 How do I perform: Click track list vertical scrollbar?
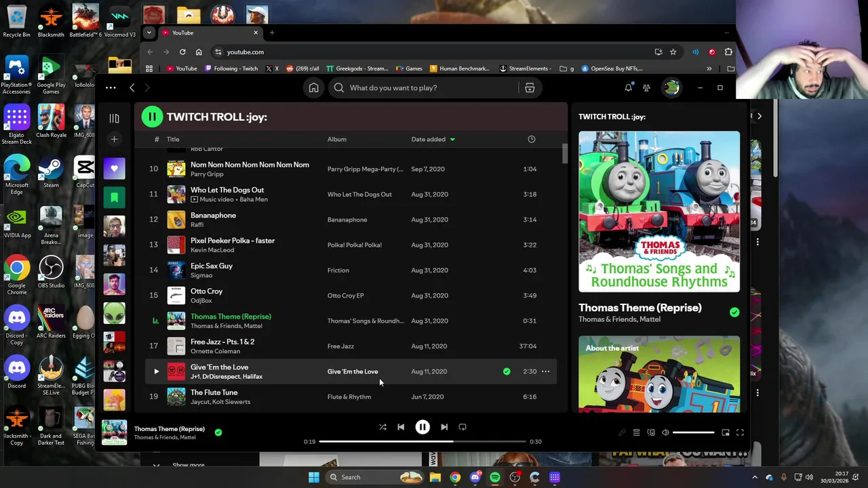click(x=564, y=153)
